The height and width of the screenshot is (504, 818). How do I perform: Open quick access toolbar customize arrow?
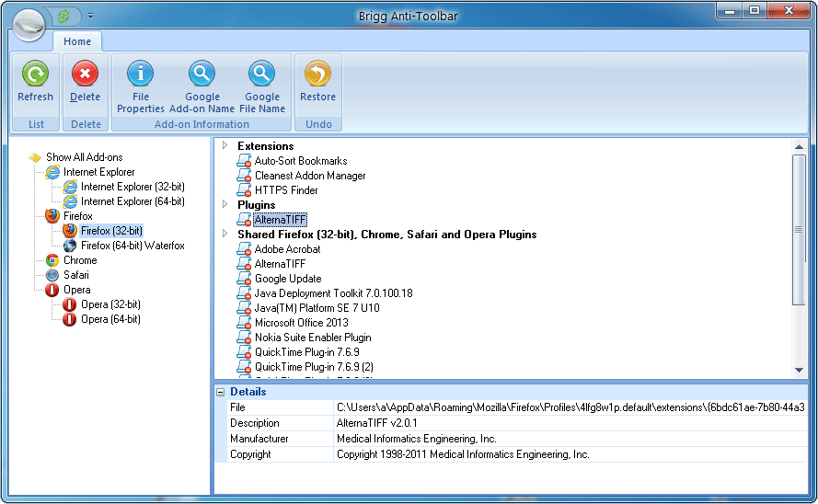tap(90, 17)
